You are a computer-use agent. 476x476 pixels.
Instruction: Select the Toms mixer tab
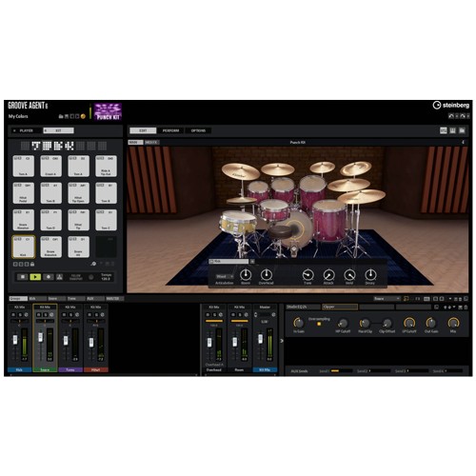click(x=75, y=299)
